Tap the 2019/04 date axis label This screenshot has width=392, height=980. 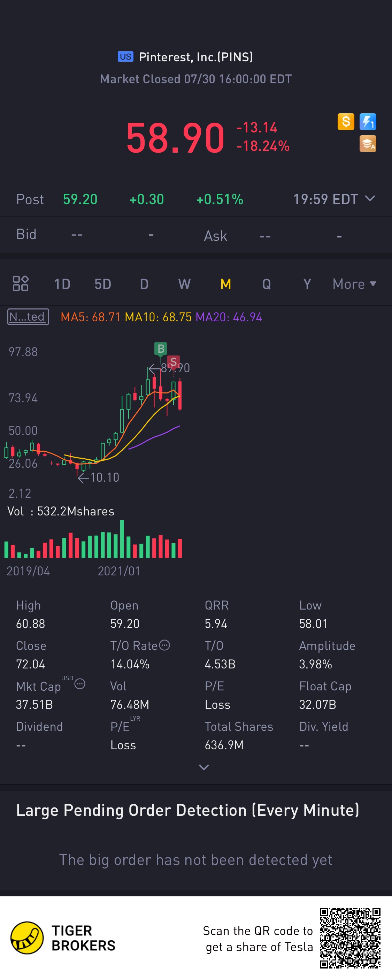pyautogui.click(x=28, y=571)
